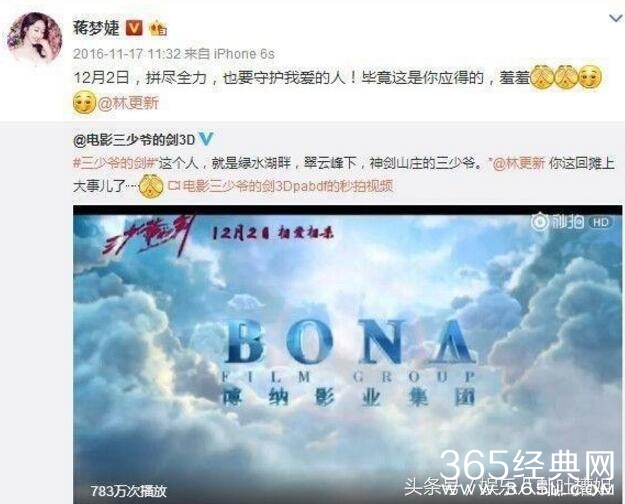Click the 783万次播放 view count

pyautogui.click(x=128, y=491)
